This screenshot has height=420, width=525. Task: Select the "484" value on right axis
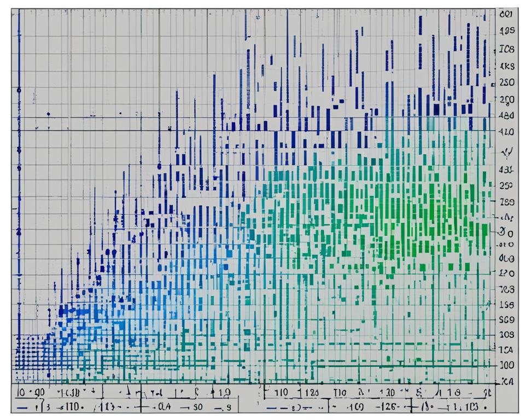506,116
